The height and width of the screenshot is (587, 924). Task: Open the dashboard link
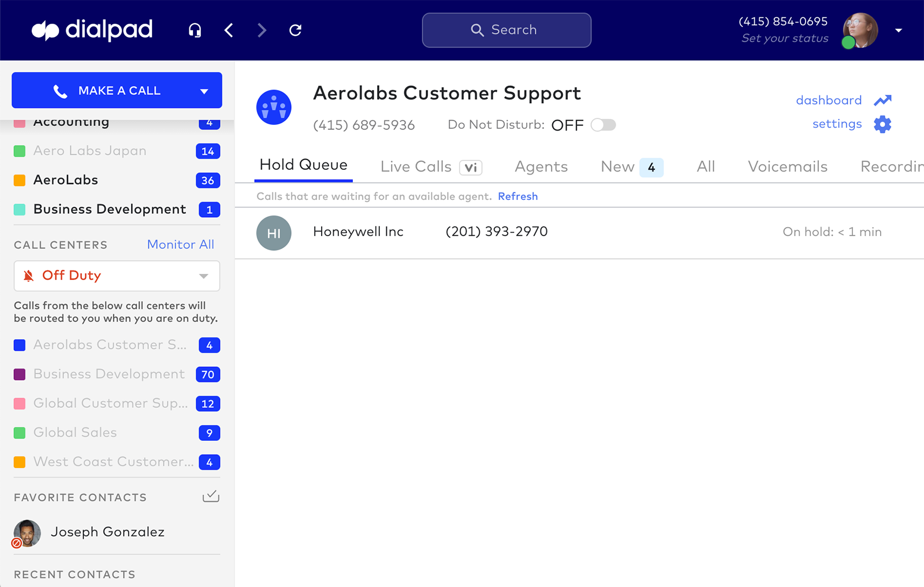829,100
